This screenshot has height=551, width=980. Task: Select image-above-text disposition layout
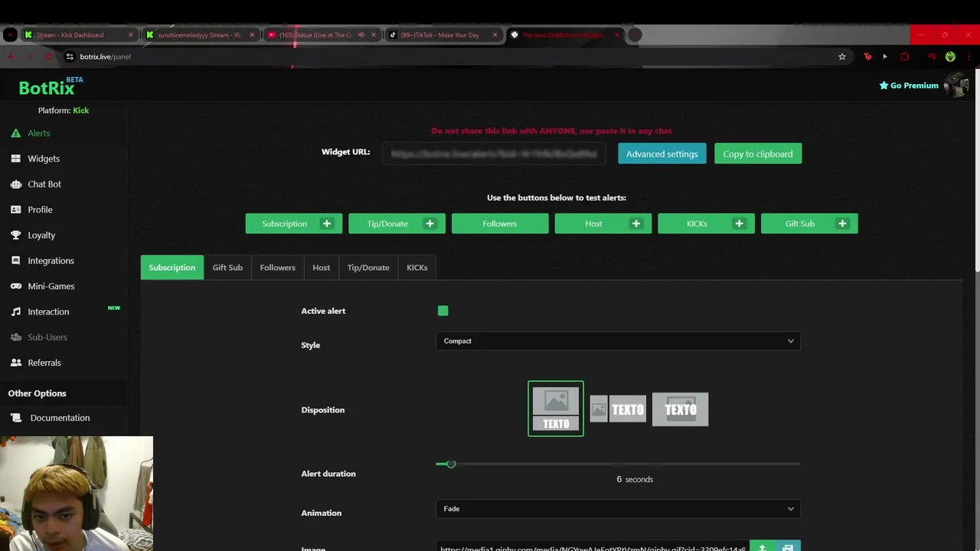tap(556, 409)
